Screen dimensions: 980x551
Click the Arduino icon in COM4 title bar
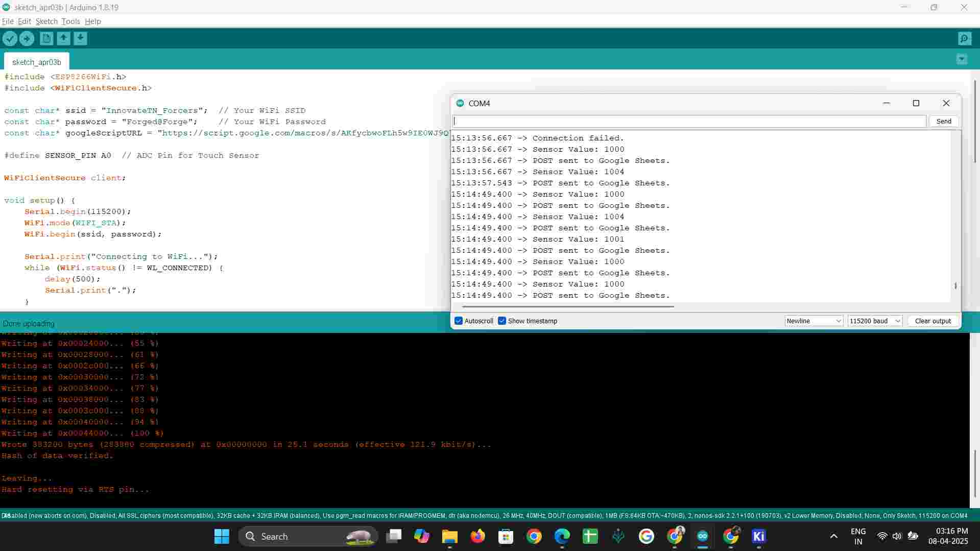460,103
